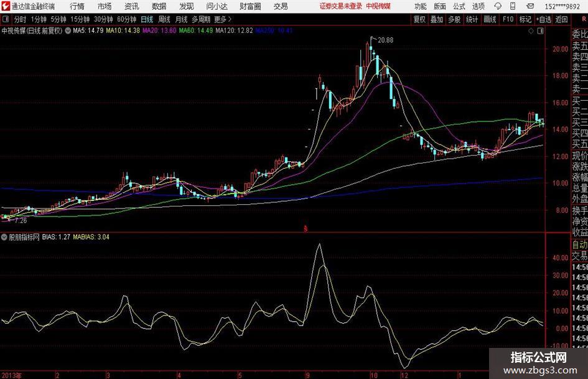Screen dimensions: 588x379
Task: Add stock via +自选 button
Action: click(544, 19)
